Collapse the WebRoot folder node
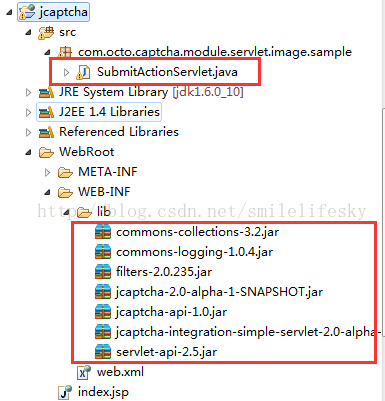The width and height of the screenshot is (385, 401). [x=28, y=153]
